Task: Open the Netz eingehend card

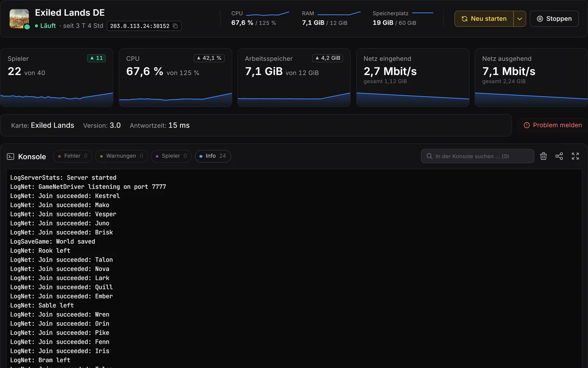Action: point(413,78)
